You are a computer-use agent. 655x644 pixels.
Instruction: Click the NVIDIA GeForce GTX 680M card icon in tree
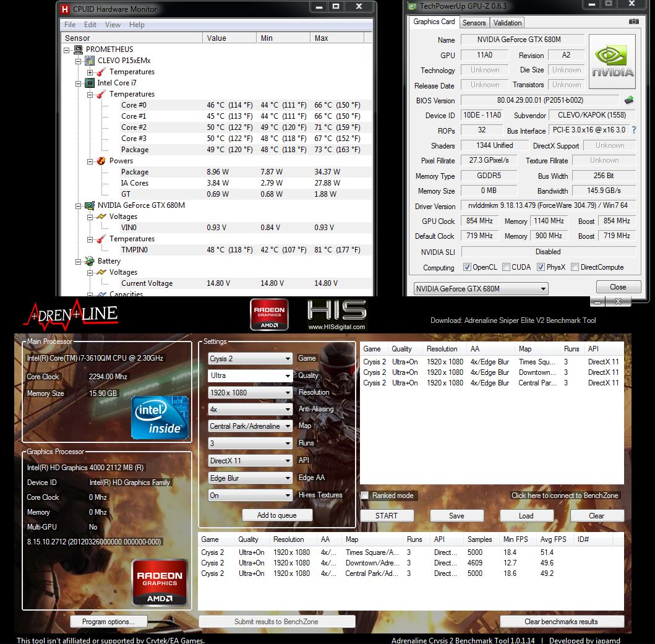coord(90,205)
